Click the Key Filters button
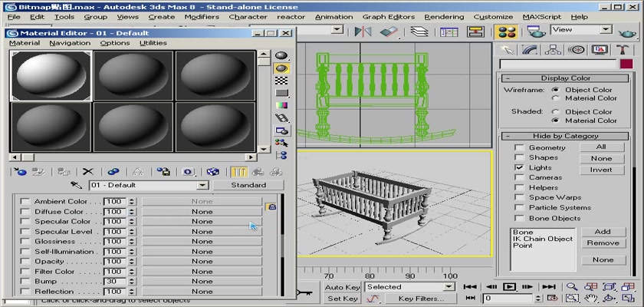644x307 pixels. click(x=421, y=299)
